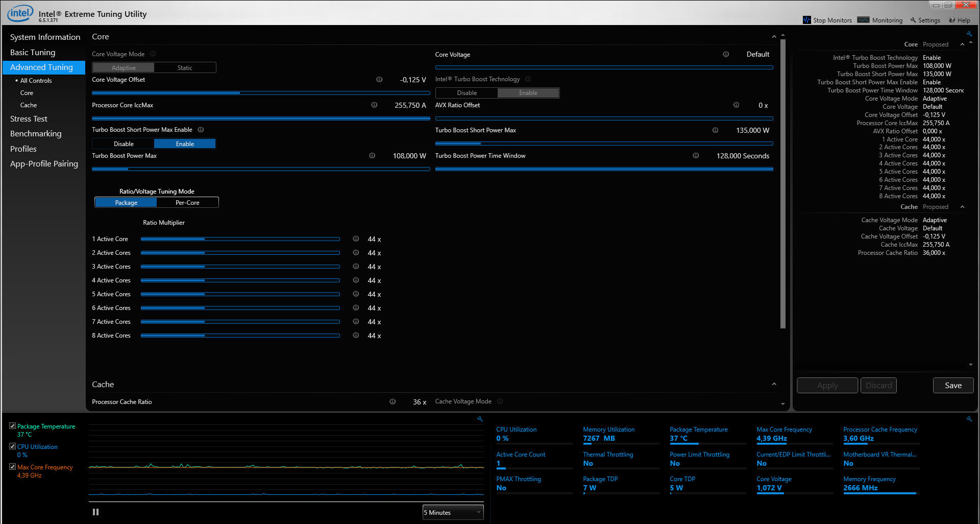Set Core Voltage Mode to Adaptive
Image resolution: width=980 pixels, height=524 pixels.
click(x=124, y=67)
